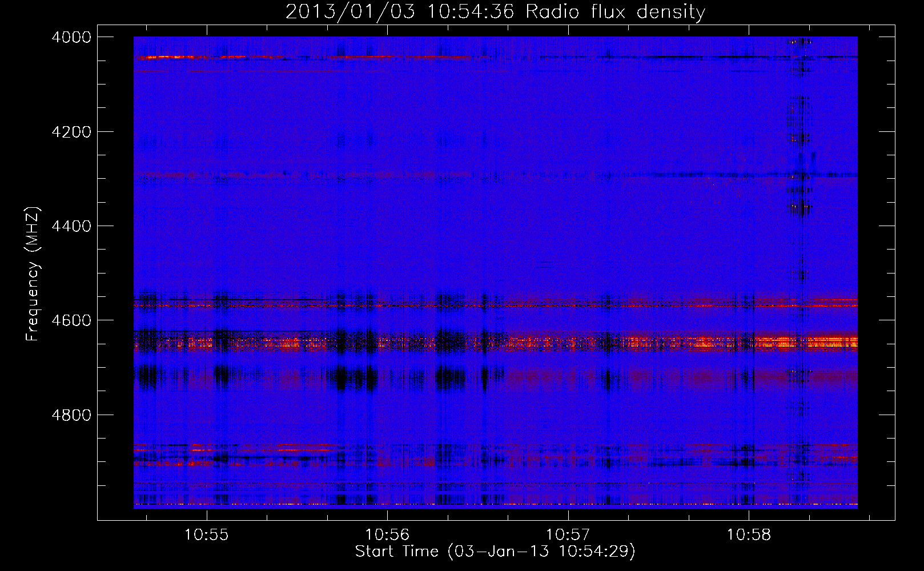924x571 pixels.
Task: Click the 10:57 time axis label
Action: pos(568,535)
